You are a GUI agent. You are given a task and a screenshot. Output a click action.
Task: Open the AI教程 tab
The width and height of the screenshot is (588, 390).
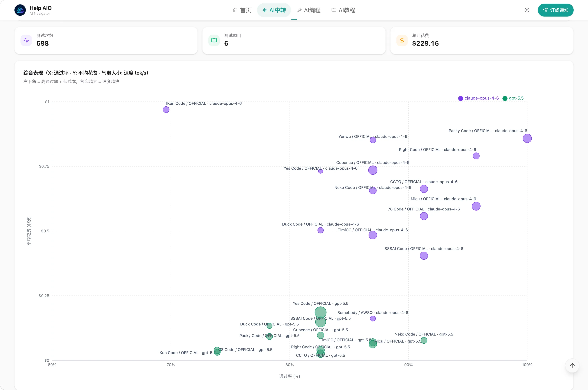coord(343,10)
